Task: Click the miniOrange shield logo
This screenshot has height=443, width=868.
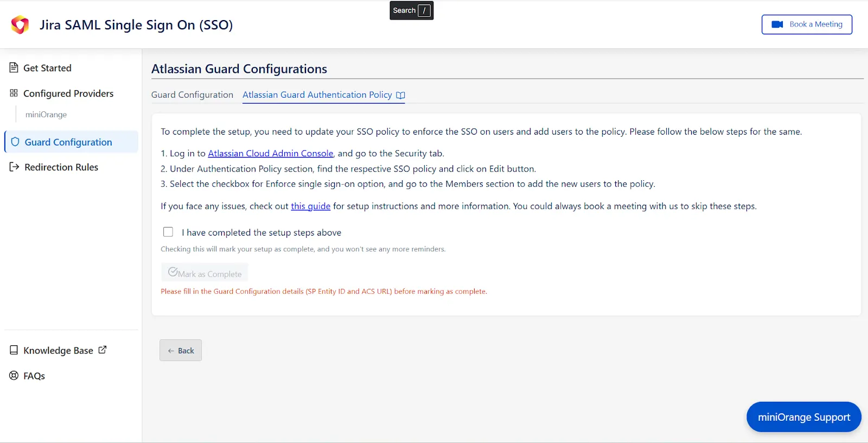Action: 20,24
